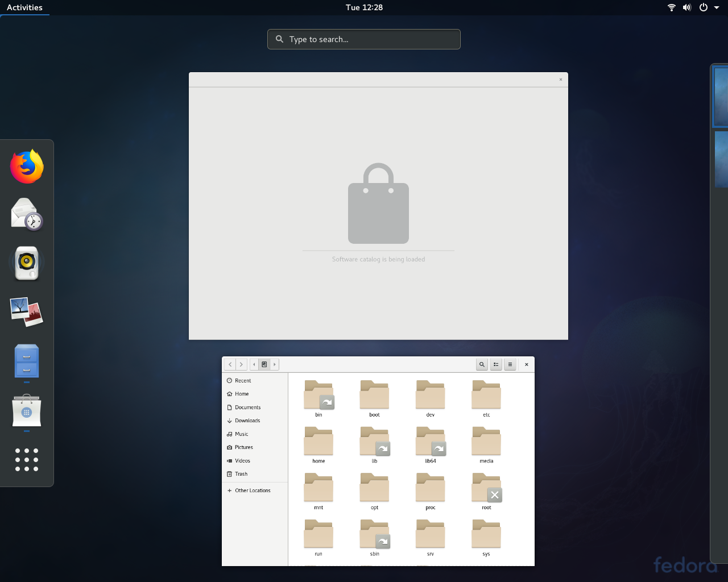Select the root drive path bar button

pos(264,364)
